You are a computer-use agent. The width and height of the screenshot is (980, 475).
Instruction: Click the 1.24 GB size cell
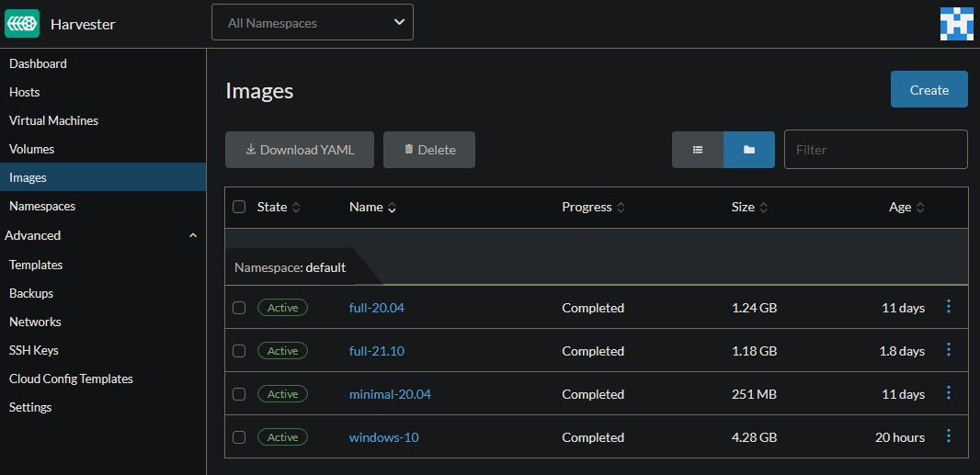pos(755,308)
